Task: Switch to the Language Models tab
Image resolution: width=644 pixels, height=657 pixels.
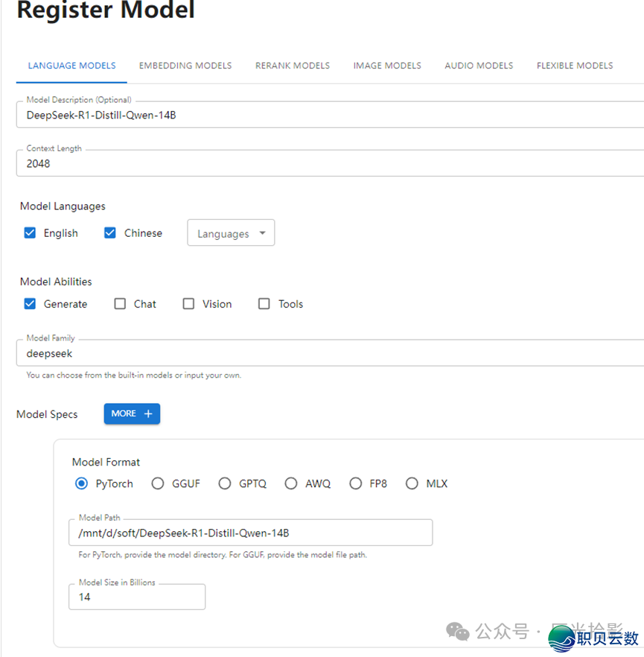Action: 71,66
